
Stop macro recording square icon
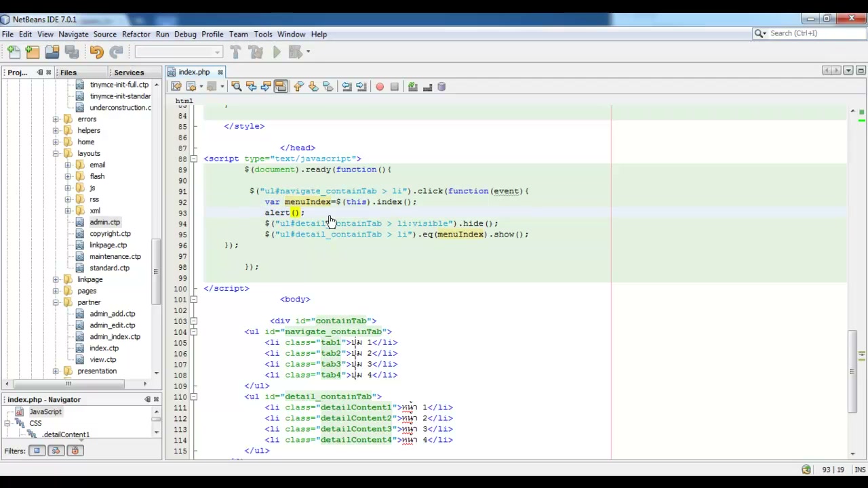[x=395, y=87]
